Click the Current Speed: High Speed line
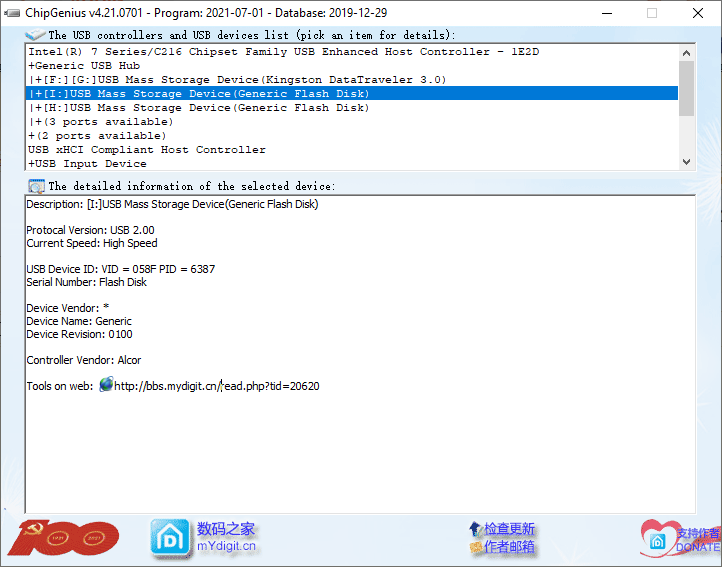Viewport: 722px width, 567px height. (92, 243)
